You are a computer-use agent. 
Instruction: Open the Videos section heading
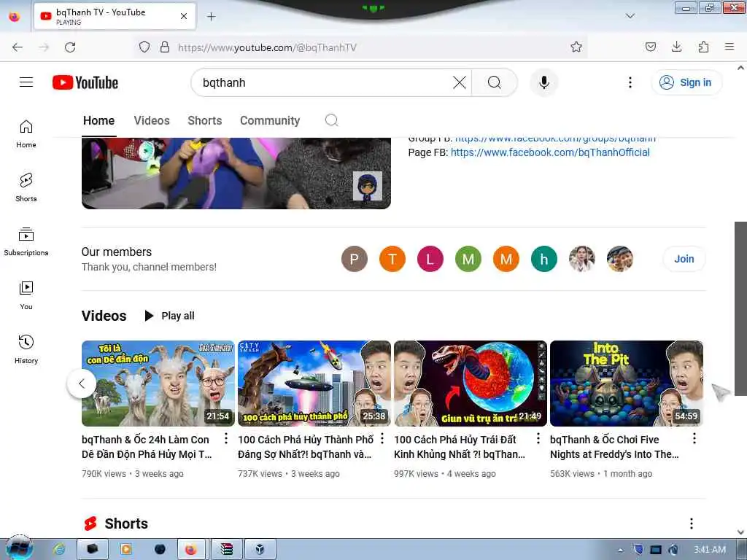click(104, 316)
